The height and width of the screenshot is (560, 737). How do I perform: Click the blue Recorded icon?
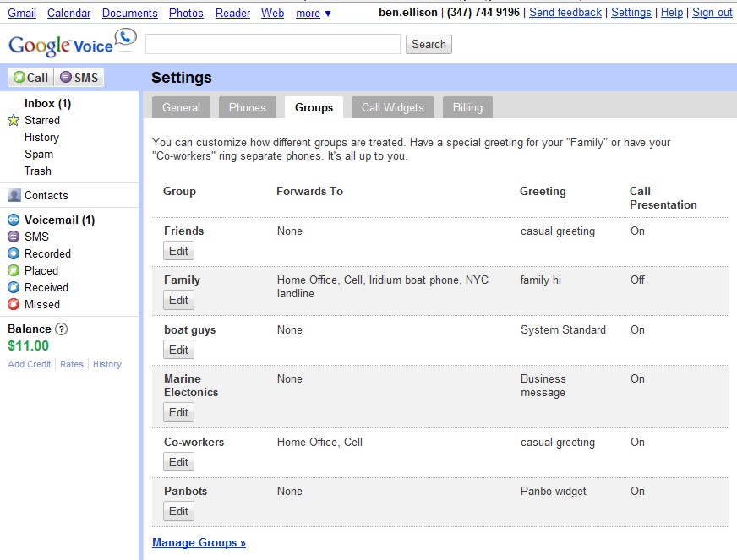[x=14, y=253]
